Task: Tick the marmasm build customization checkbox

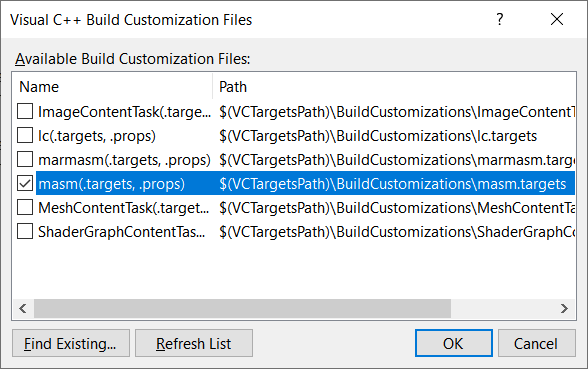Action: pyautogui.click(x=25, y=160)
